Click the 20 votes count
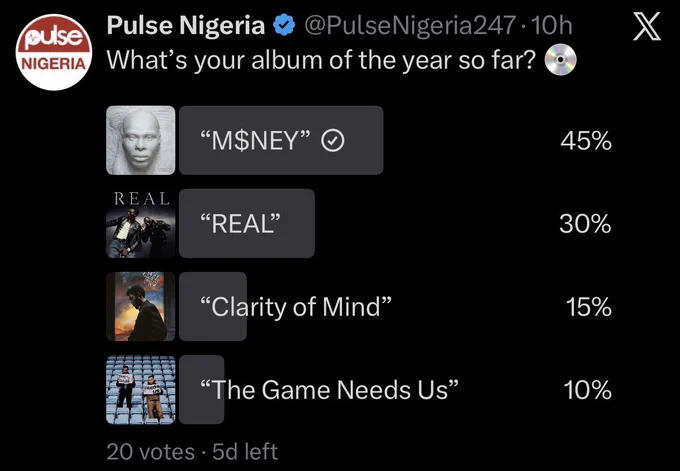 click(x=150, y=452)
